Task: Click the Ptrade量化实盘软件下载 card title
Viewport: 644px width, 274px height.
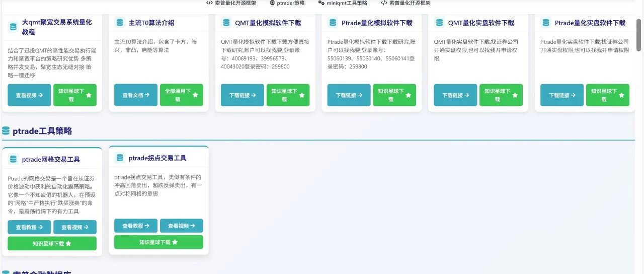Action: (590, 23)
